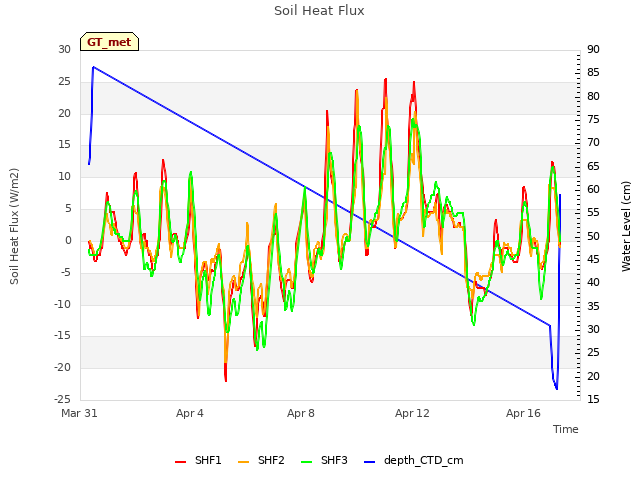
Task: Toggle SHF1 series in legend
Action: [x=198, y=460]
